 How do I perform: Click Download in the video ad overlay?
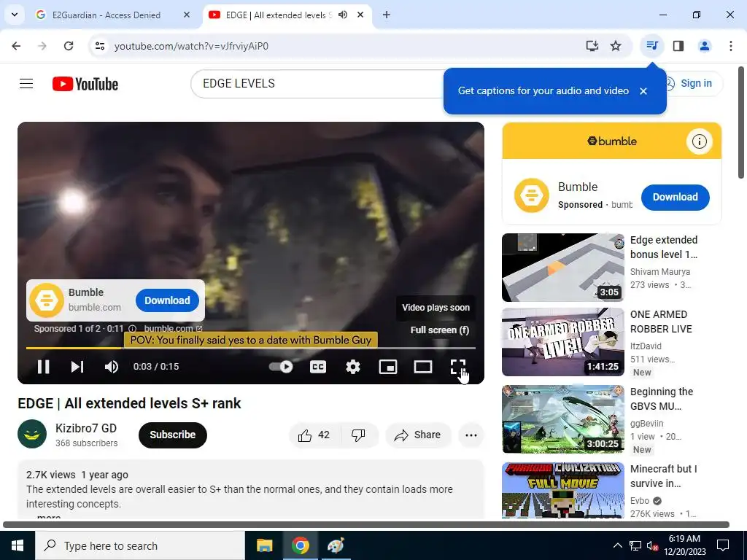click(167, 300)
